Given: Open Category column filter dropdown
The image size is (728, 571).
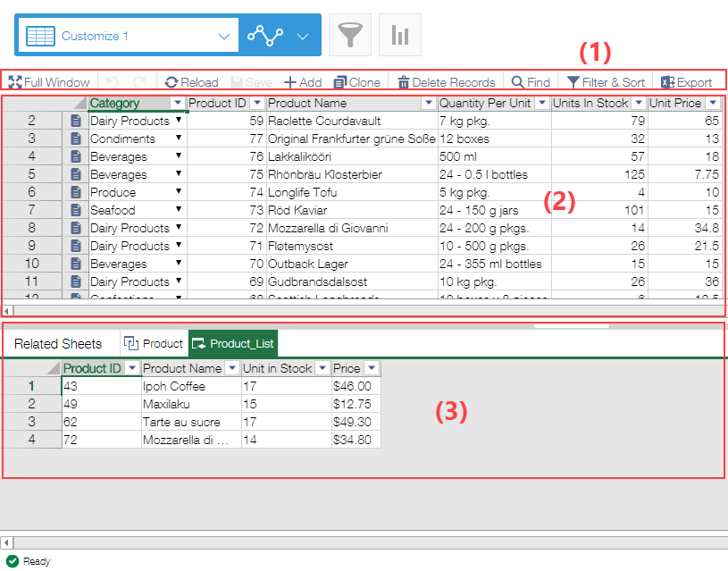Looking at the screenshot, I should [178, 103].
